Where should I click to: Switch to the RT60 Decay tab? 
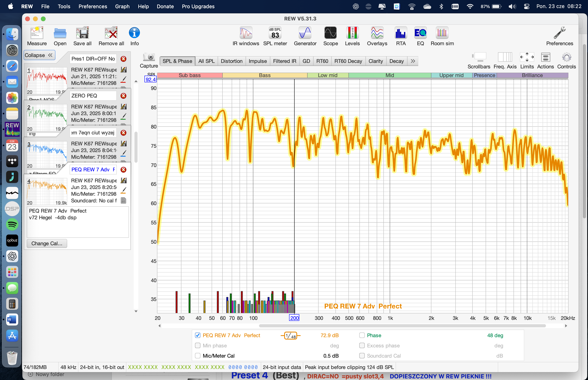pyautogui.click(x=348, y=61)
